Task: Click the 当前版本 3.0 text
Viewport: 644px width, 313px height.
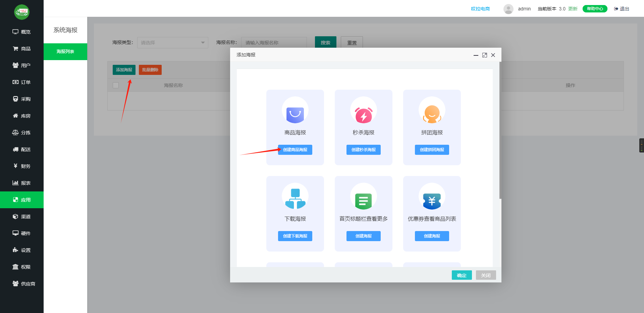Action: 551,9
